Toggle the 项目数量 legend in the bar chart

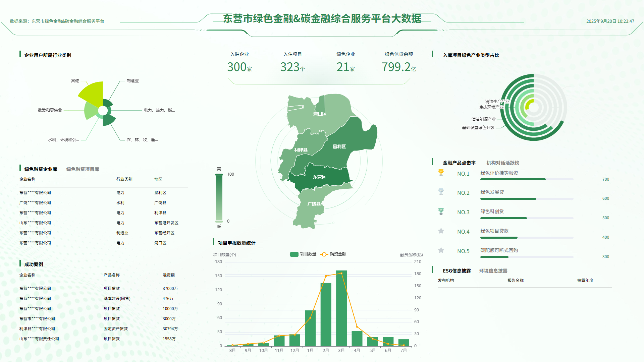pyautogui.click(x=303, y=254)
